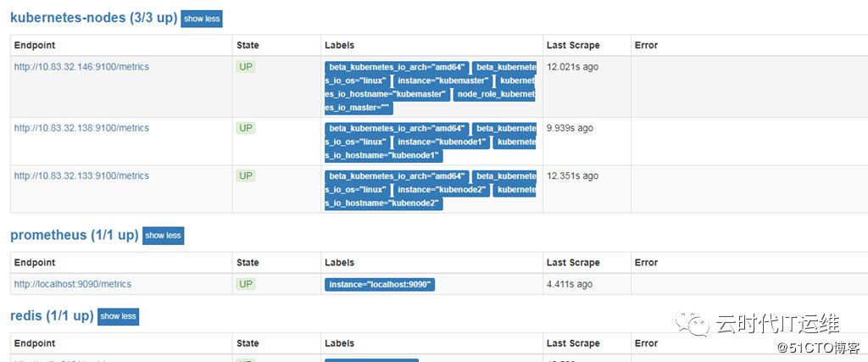This screenshot has height=362, width=868.
Task: Click the UP badge for localhost:9090
Action: [x=246, y=284]
